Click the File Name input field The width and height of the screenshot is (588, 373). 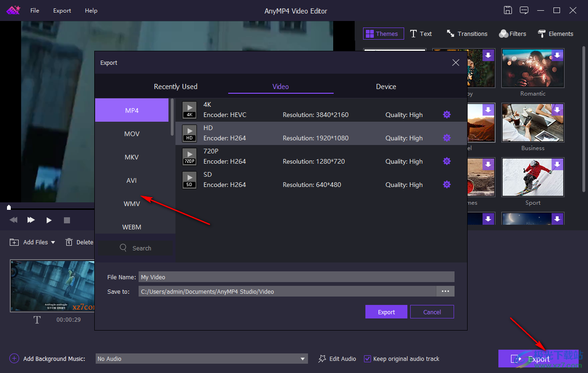[x=296, y=277]
